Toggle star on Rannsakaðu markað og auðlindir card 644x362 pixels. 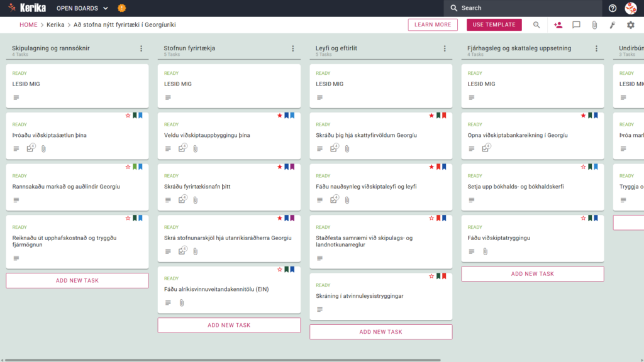(x=128, y=167)
